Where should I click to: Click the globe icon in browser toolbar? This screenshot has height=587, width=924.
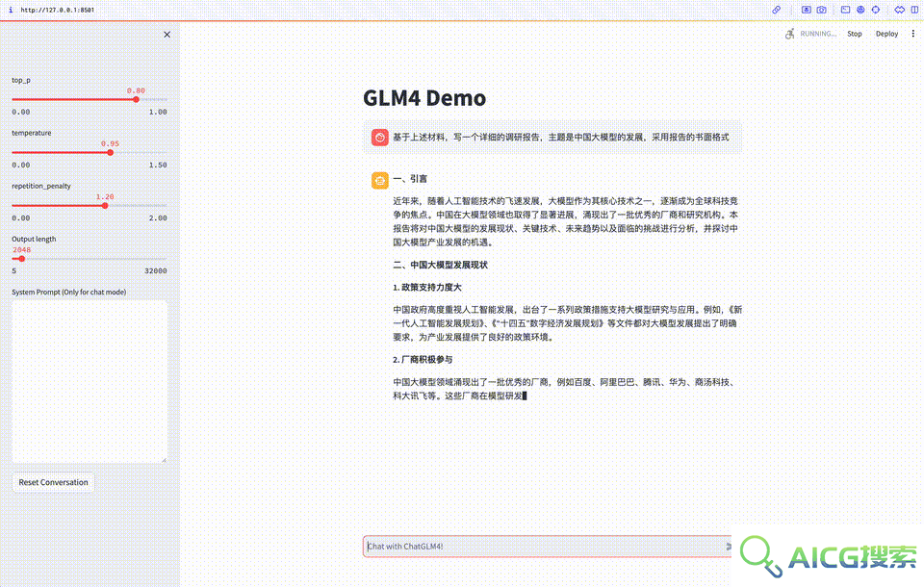860,10
